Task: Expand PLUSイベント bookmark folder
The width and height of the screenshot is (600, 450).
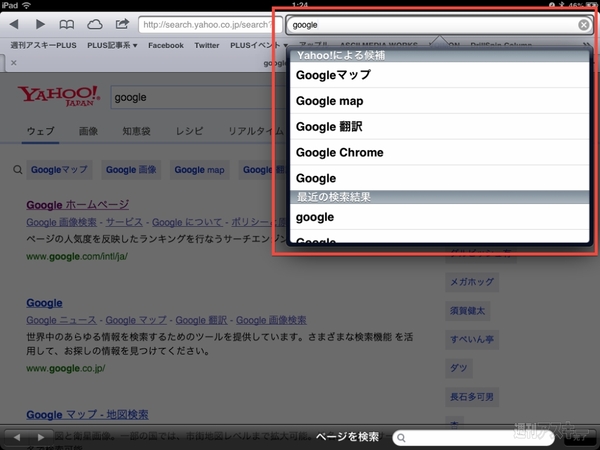Action: coord(259,45)
